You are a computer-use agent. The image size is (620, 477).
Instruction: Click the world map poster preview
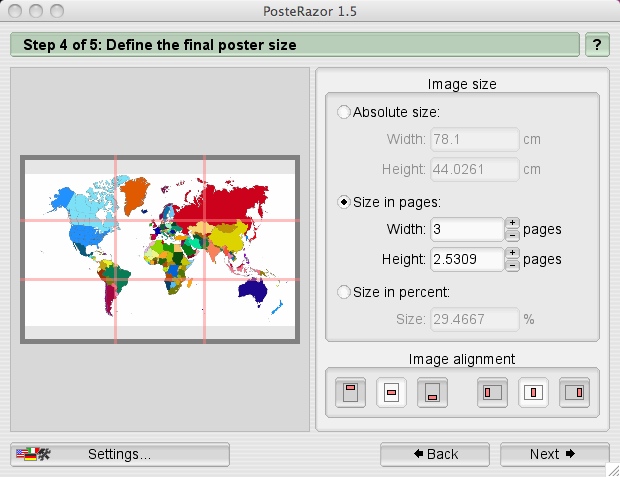(x=160, y=250)
